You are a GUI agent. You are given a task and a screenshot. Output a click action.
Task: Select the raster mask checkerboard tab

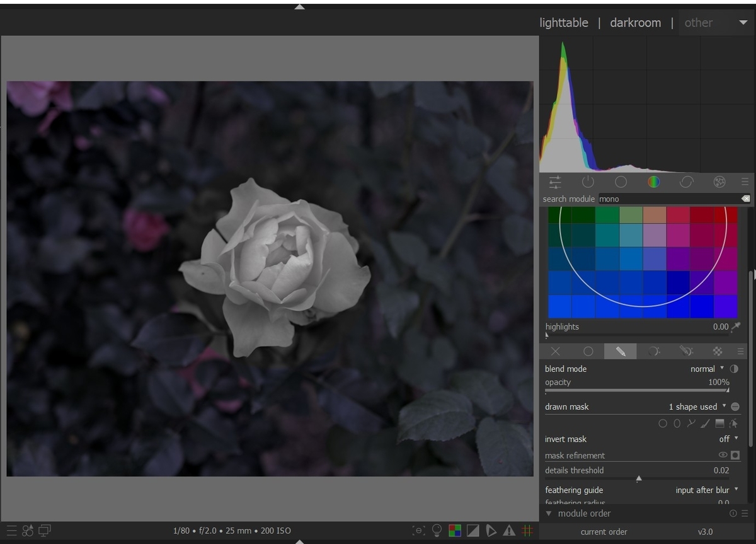click(x=718, y=351)
